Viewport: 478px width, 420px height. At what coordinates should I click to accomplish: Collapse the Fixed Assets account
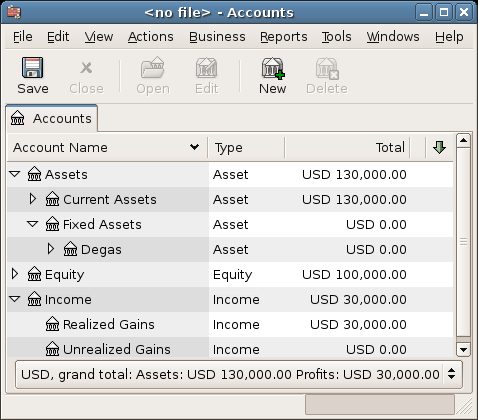point(33,224)
